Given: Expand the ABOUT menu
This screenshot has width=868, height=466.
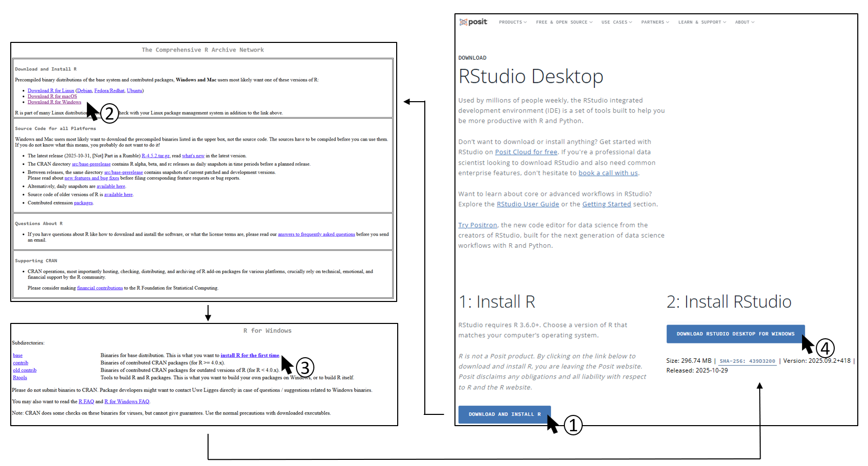Looking at the screenshot, I should click(x=744, y=22).
